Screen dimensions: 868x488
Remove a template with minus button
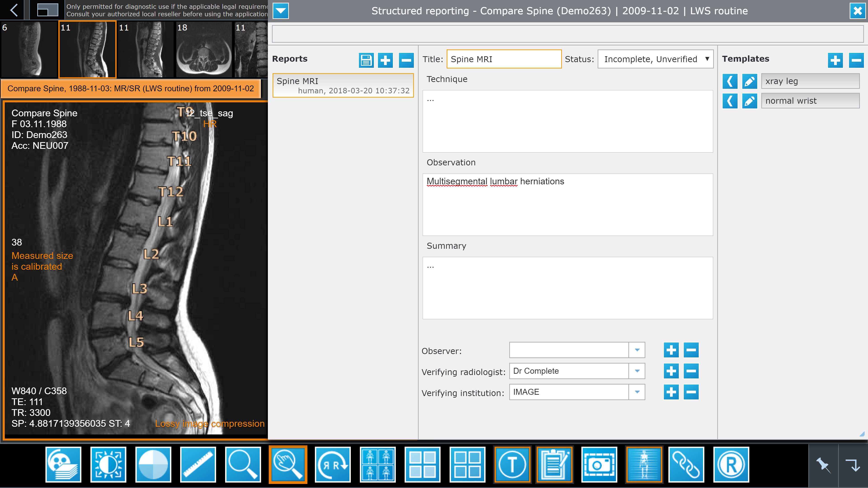(x=856, y=60)
